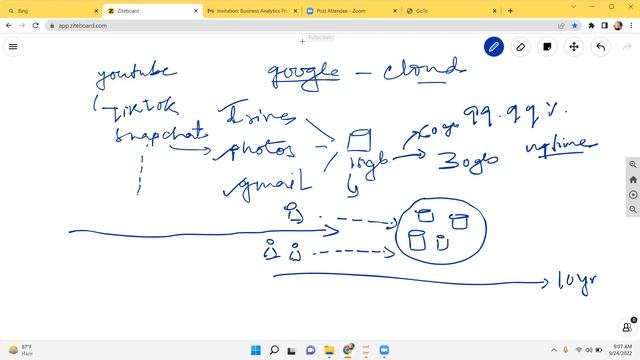The image size is (640, 360).
Task: Open the Windows Start menu
Action: pyautogui.click(x=256, y=350)
